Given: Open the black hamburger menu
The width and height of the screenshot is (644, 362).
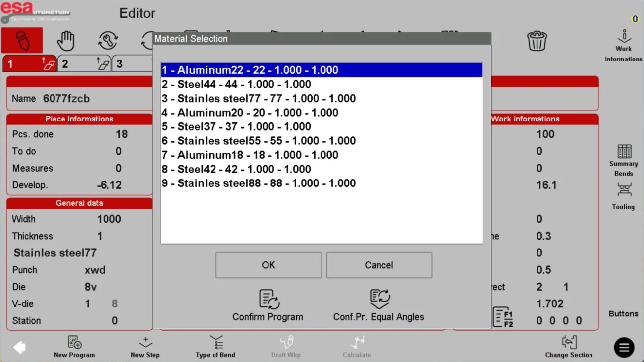Looking at the screenshot, I should [624, 347].
